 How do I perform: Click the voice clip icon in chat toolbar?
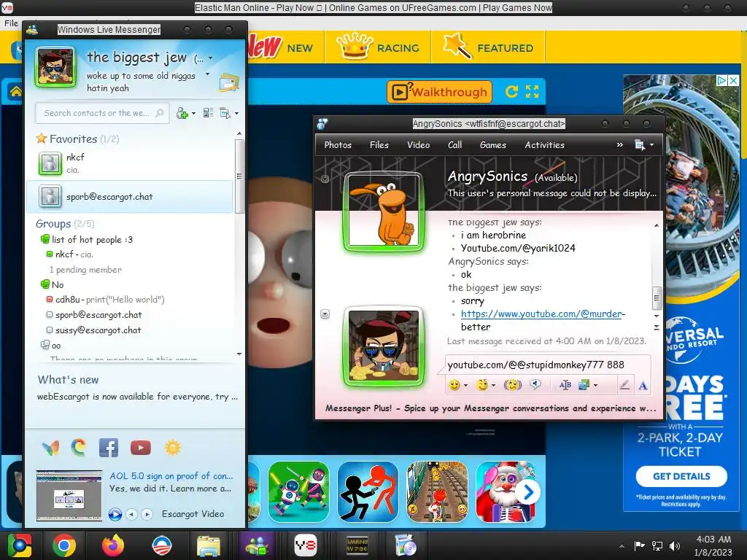tap(535, 385)
